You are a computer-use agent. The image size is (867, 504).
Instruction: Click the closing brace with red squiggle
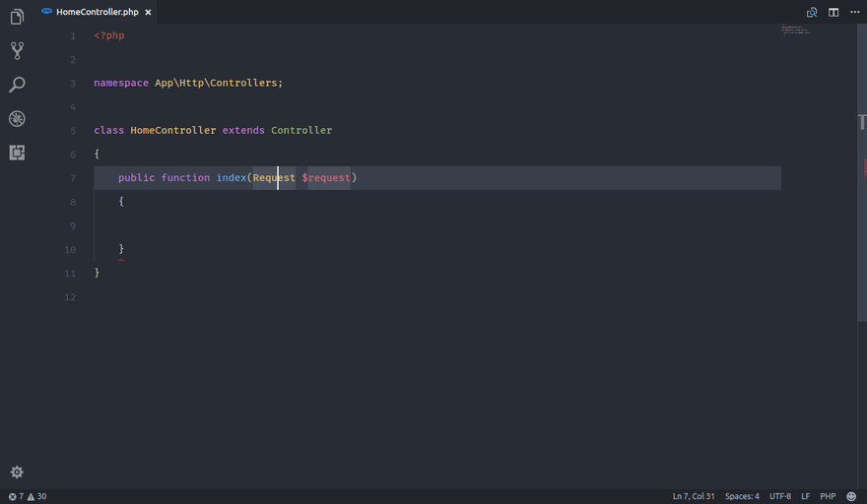click(121, 250)
